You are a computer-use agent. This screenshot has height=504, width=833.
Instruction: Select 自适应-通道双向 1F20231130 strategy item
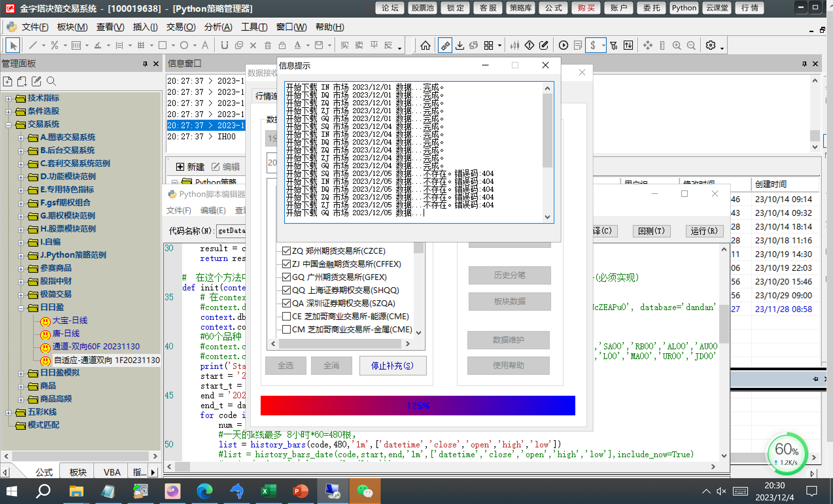[107, 360]
